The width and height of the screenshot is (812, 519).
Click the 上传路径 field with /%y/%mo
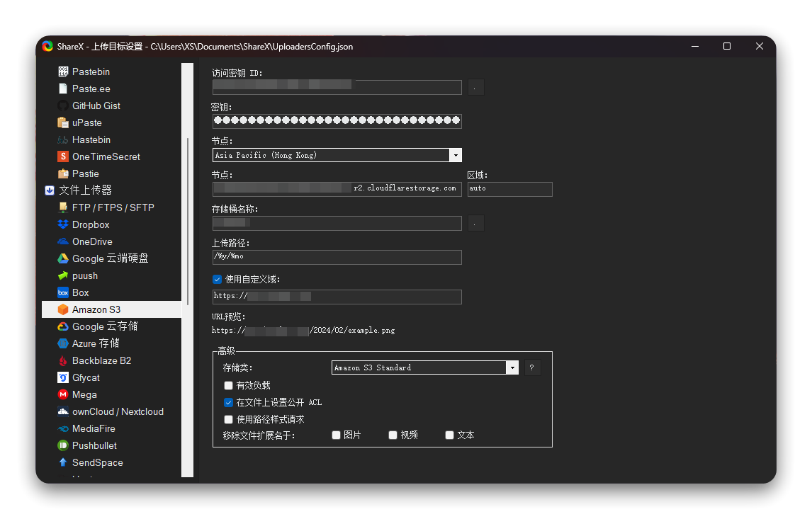click(x=337, y=257)
